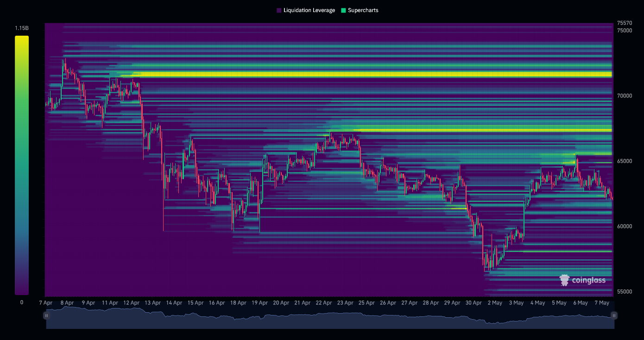Screen dimensions: 644x340
Task: Click the 70000 price axis label
Action: 625,96
